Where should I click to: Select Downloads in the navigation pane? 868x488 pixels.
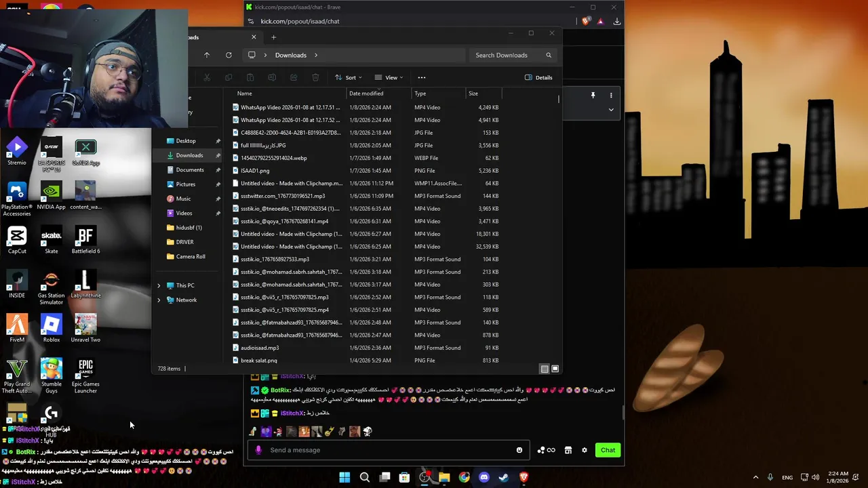pos(189,155)
